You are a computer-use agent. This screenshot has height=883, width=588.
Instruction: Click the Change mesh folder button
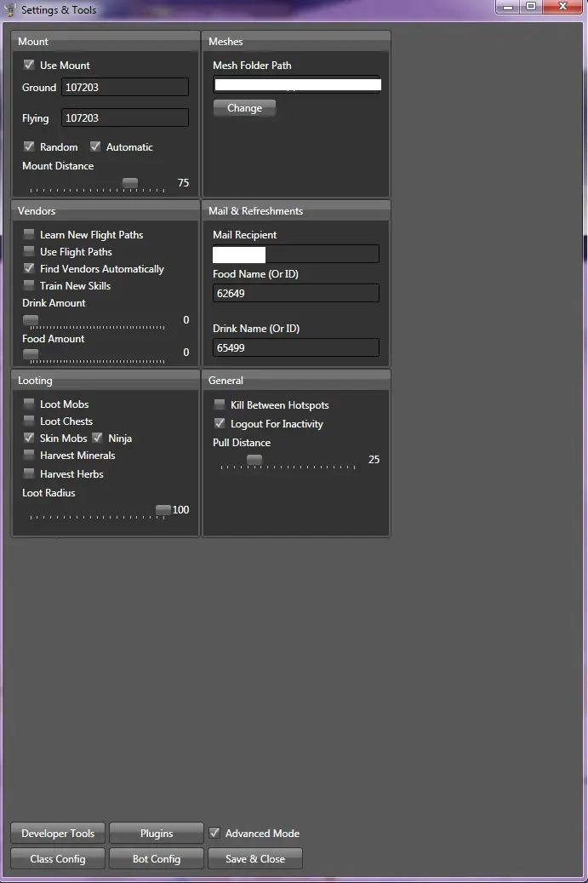click(x=245, y=108)
